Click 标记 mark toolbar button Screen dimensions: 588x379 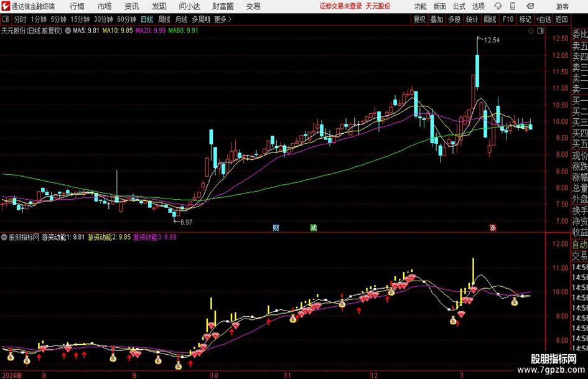click(525, 19)
